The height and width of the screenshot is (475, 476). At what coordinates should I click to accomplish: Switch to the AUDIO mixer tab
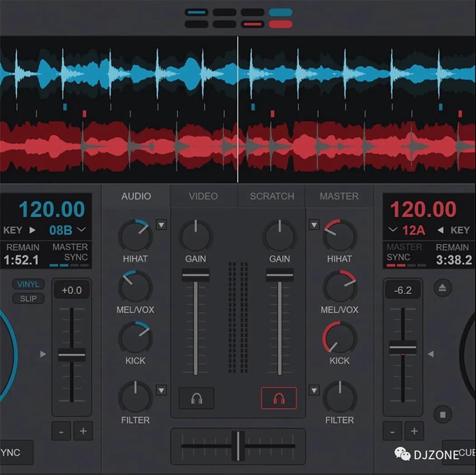(x=136, y=197)
